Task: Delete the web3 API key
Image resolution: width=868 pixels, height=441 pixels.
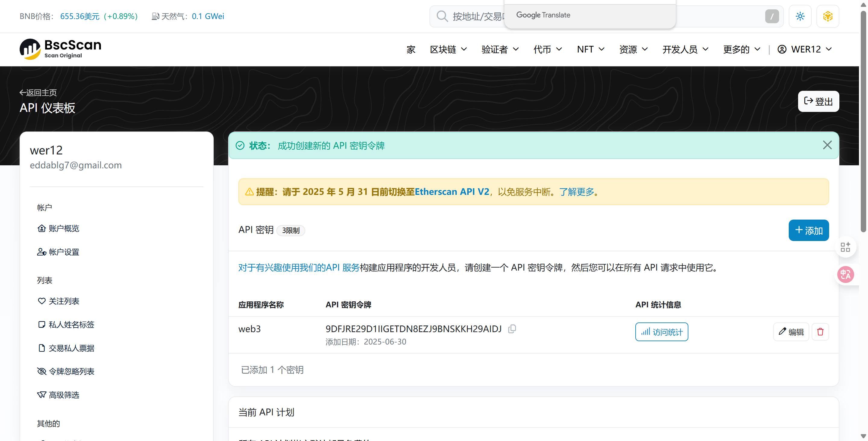Action: pos(820,332)
